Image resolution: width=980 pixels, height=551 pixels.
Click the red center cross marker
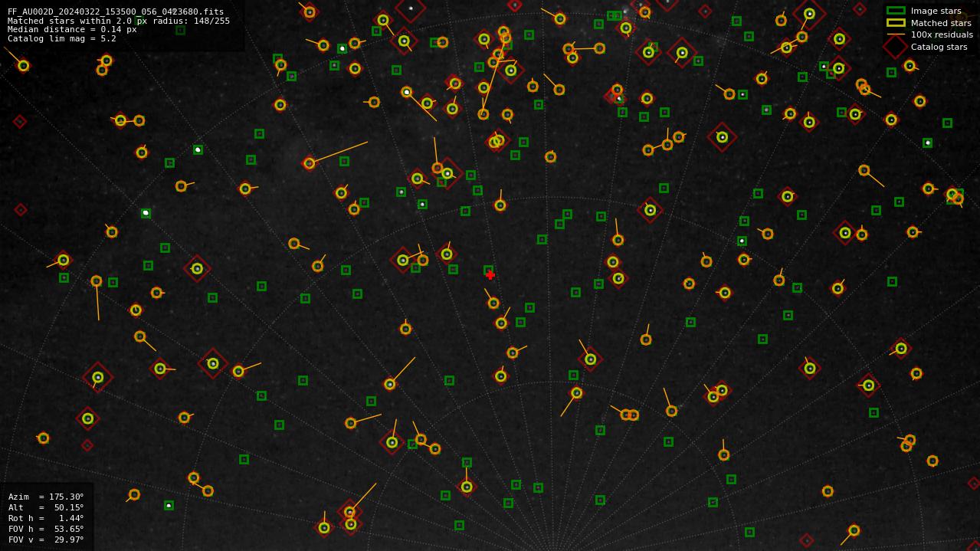click(490, 275)
